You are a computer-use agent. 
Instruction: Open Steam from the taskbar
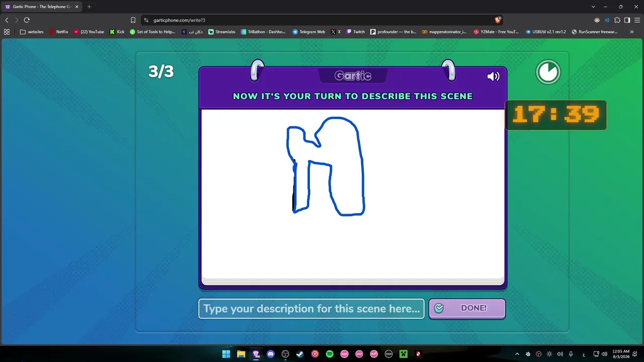(x=300, y=354)
